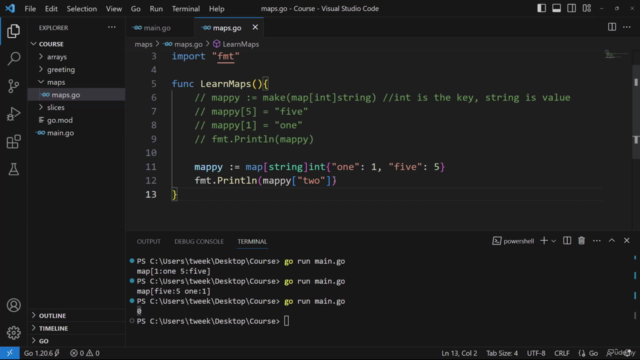Open the Search view
640x360 pixels.
click(13, 58)
